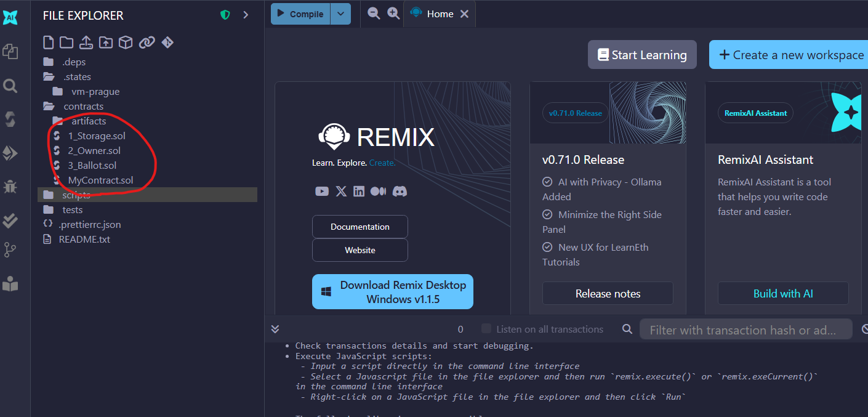Upload a file to the workspace
868x417 pixels.
[x=86, y=42]
